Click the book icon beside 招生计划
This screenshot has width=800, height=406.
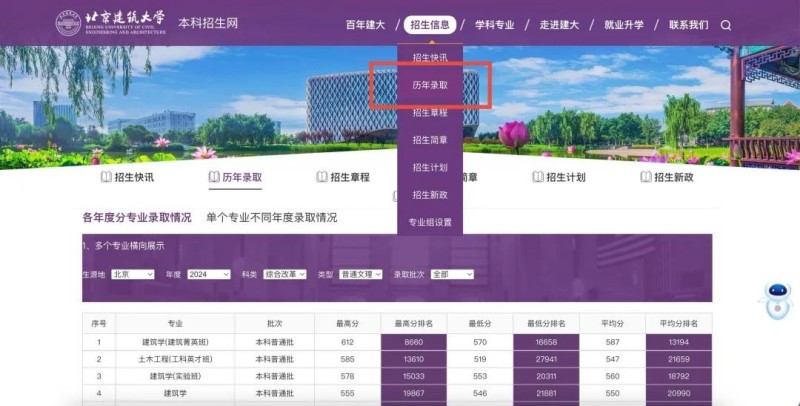537,177
